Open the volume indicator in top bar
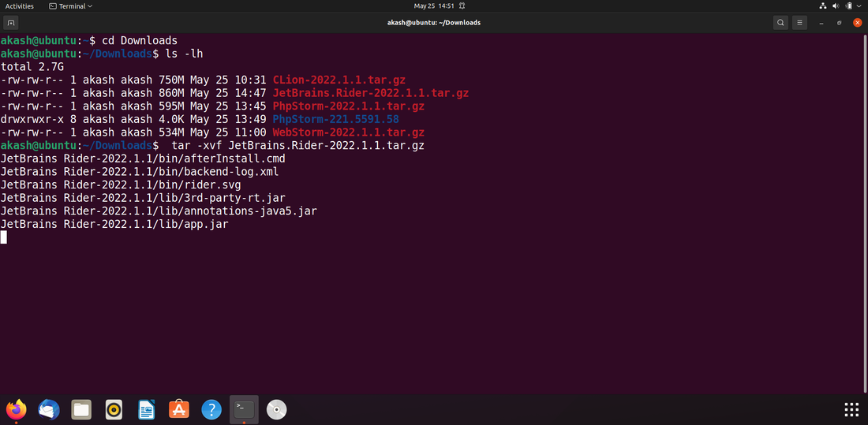The height and width of the screenshot is (425, 868). click(836, 6)
